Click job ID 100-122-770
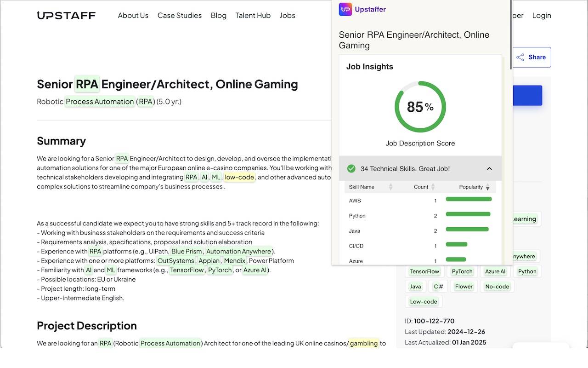This screenshot has height=368, width=588. click(x=434, y=321)
